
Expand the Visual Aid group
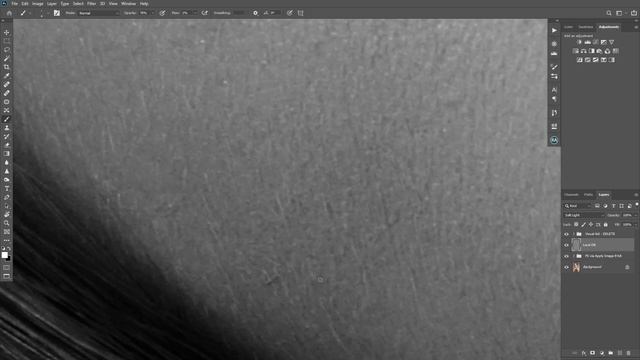(x=573, y=234)
